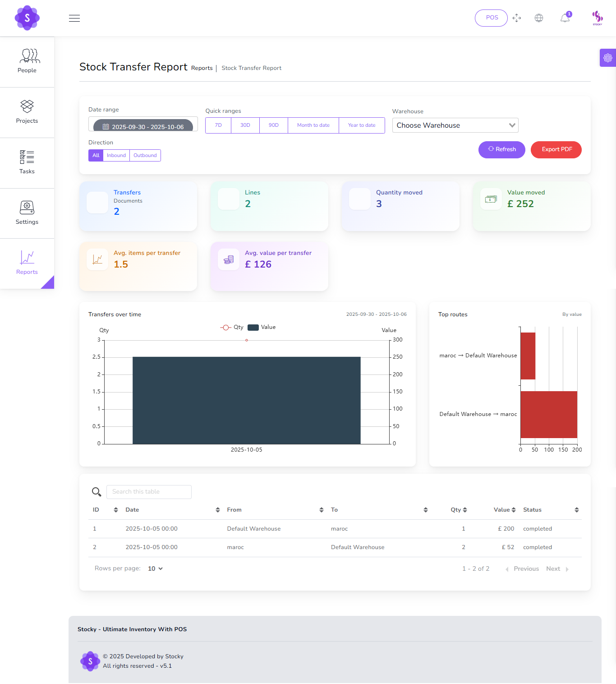The width and height of the screenshot is (616, 684).
Task: Select the Outbound direction filter
Action: [145, 155]
